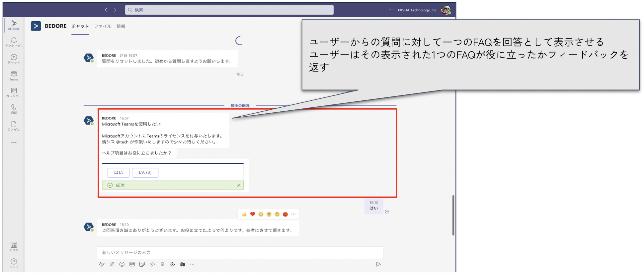Open the profile avatar menu
The height and width of the screenshot is (274, 644).
click(x=446, y=10)
